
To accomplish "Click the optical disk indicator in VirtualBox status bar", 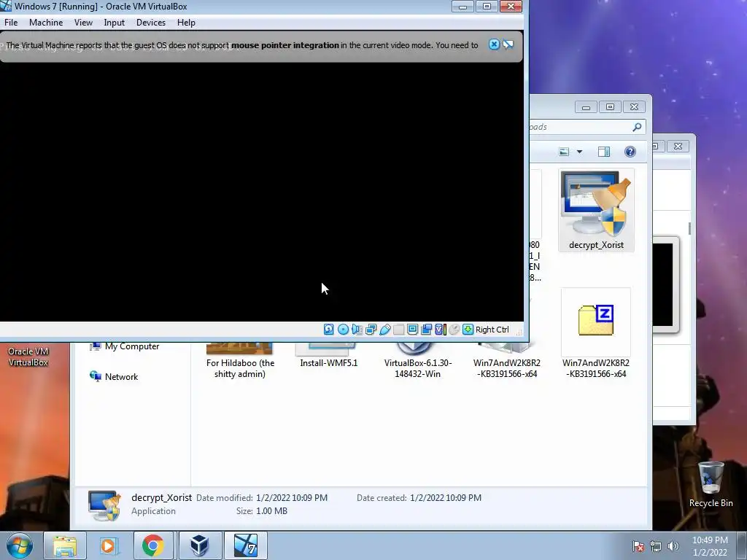I will coord(343,330).
